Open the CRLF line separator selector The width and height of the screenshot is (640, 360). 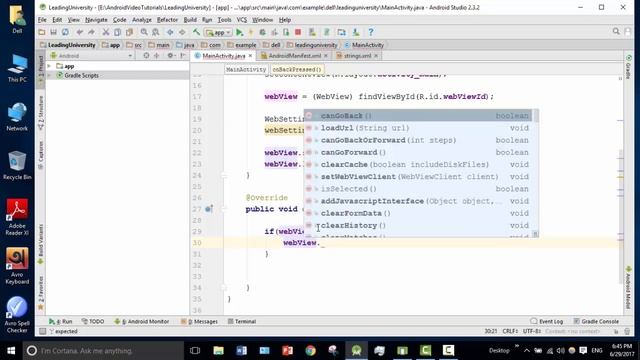pos(510,331)
